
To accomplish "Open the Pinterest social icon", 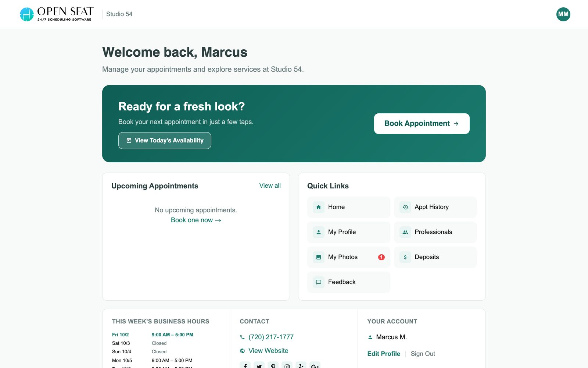I will click(273, 365).
